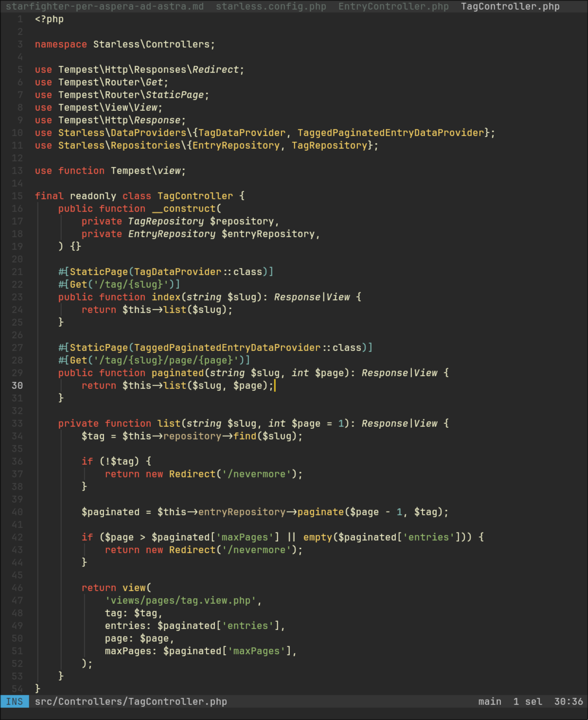Click the src/Controllers/TagController.php path in status bar
This screenshot has width=588, height=720.
tap(131, 702)
